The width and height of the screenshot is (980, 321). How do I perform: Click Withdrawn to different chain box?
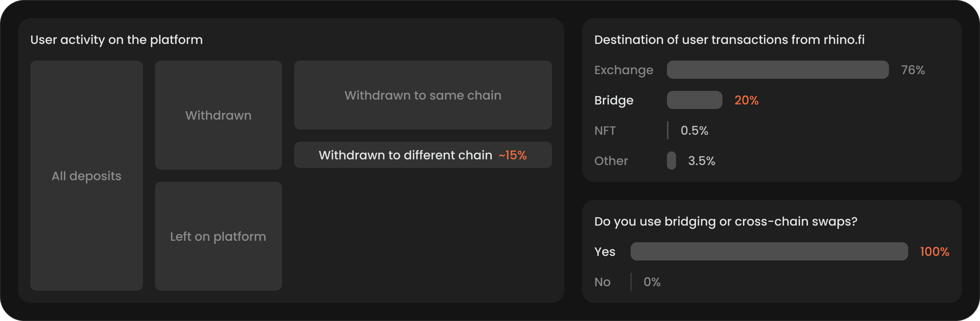[405, 155]
